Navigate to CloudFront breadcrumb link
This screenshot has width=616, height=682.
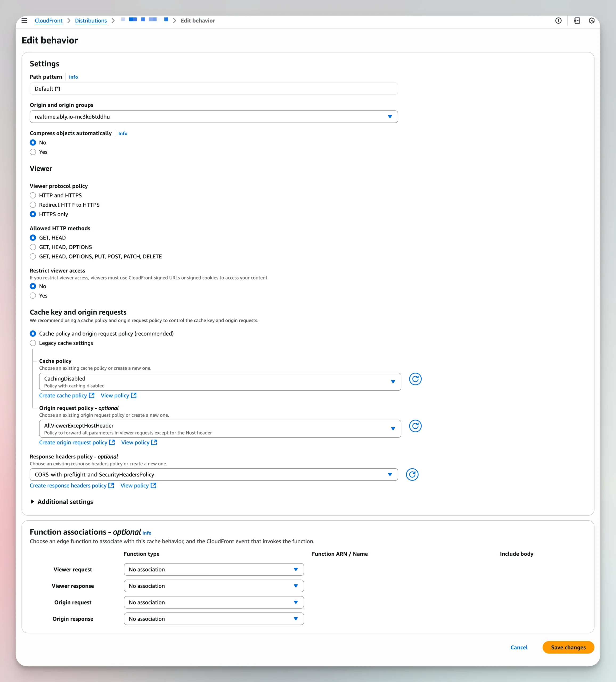pyautogui.click(x=48, y=21)
